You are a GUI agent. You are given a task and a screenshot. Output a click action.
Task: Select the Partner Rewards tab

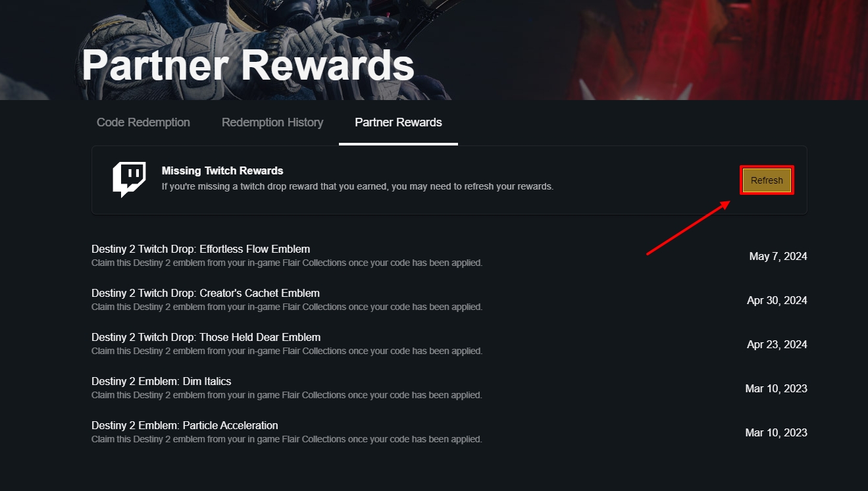coord(398,122)
